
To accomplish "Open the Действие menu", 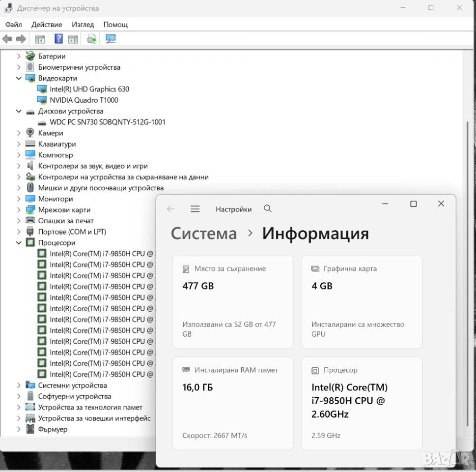I will point(47,25).
